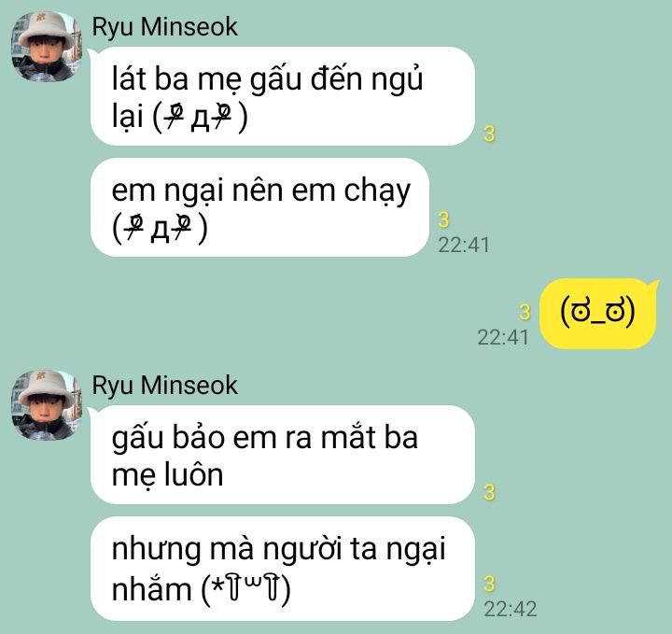Tap the 22:41 timestamp under 'em ngại' message
Screen dimensions: 672x634
coord(464,246)
